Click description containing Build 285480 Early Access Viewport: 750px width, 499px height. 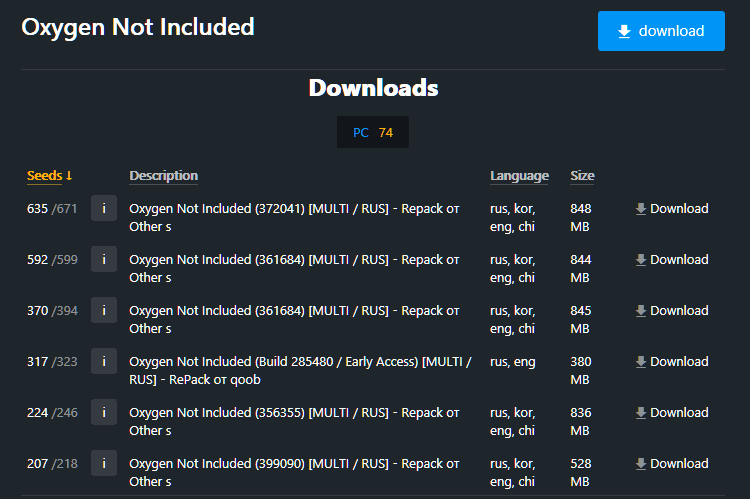coord(300,371)
